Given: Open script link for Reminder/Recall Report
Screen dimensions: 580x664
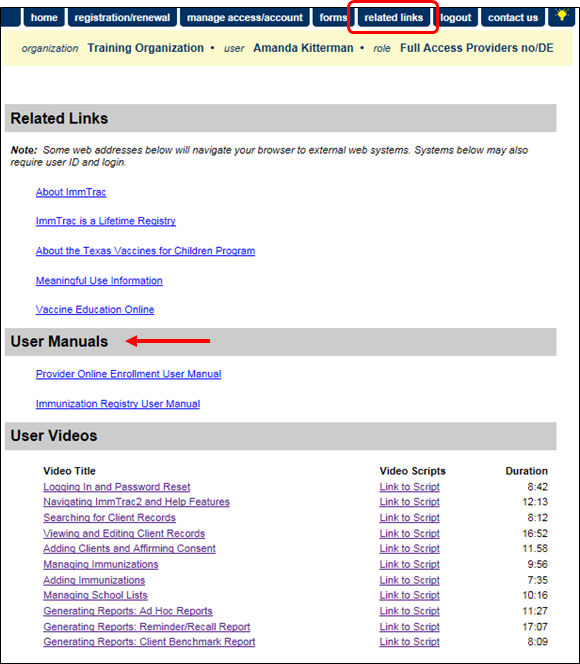Looking at the screenshot, I should 409,627.
